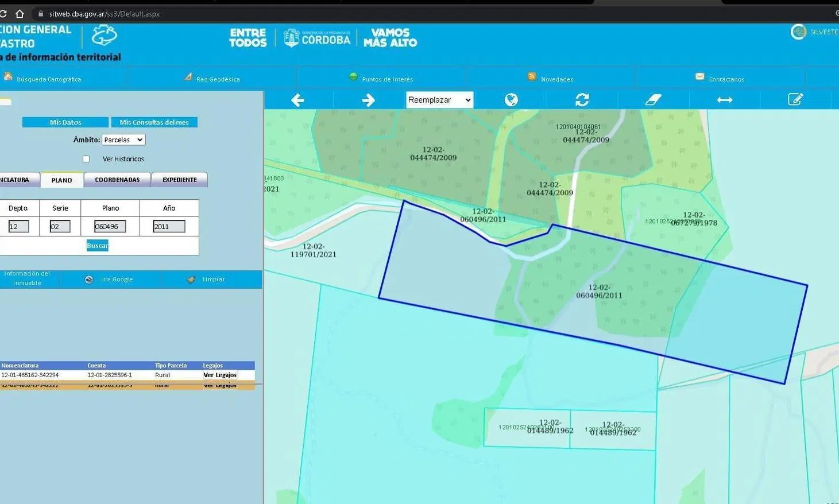Open Red Geodésica menu
Viewport: 839px width, 504px height.
pos(218,79)
